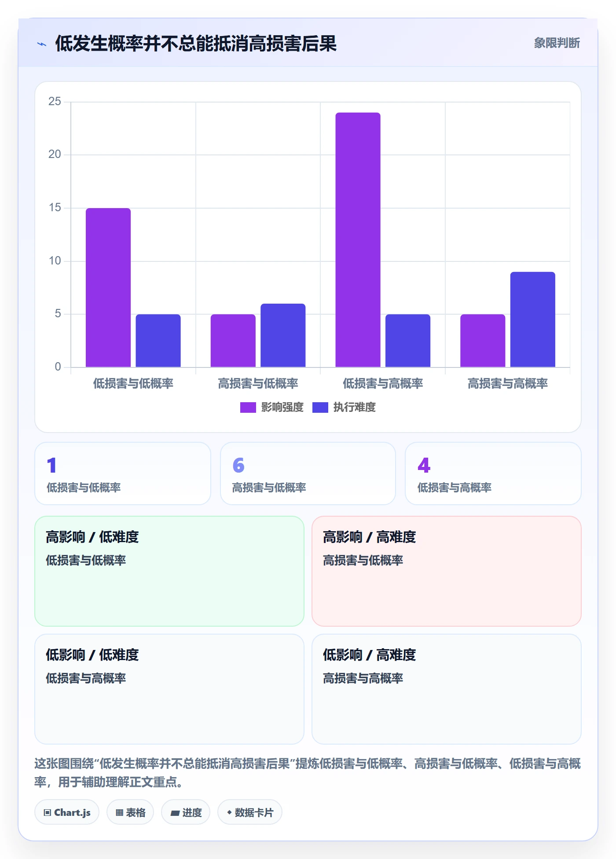Click purple bar for 低损害与低概率
Screen dimensions: 616x859
(x=108, y=287)
